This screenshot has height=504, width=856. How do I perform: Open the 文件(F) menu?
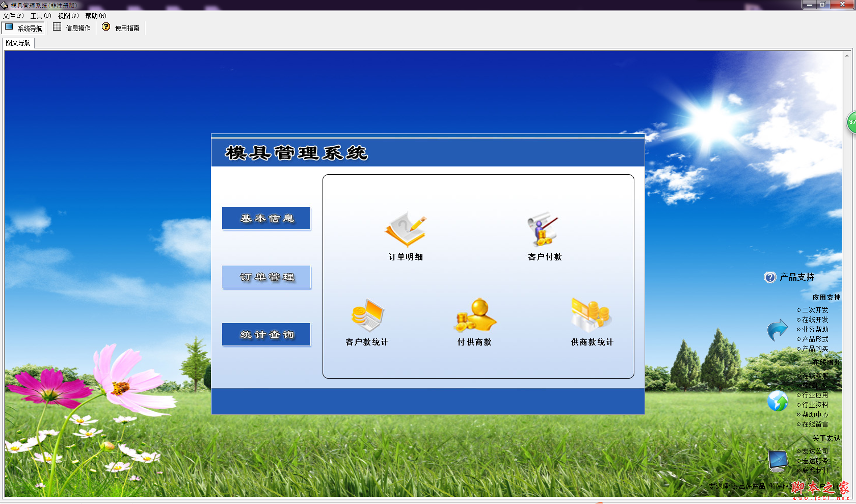click(x=13, y=16)
